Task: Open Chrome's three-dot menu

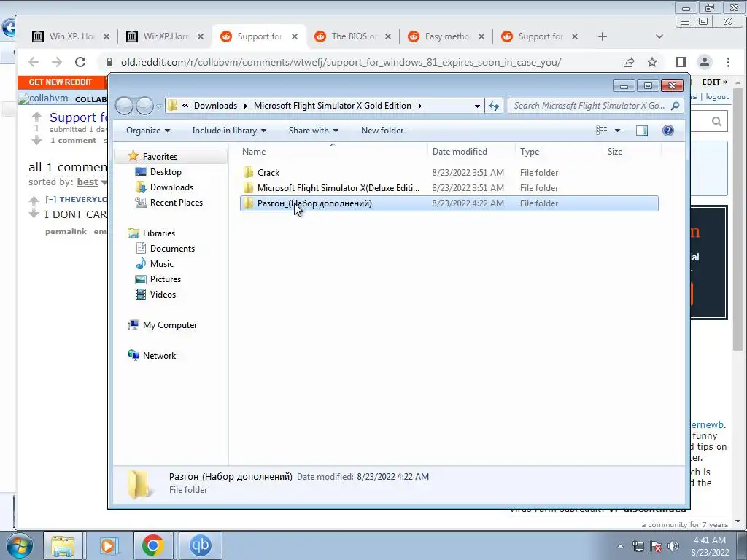Action: 728,62
